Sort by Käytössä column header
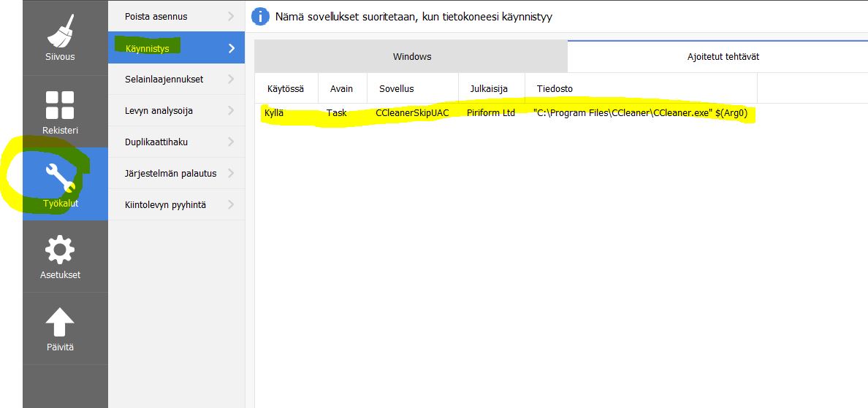The image size is (868, 408). pos(286,88)
